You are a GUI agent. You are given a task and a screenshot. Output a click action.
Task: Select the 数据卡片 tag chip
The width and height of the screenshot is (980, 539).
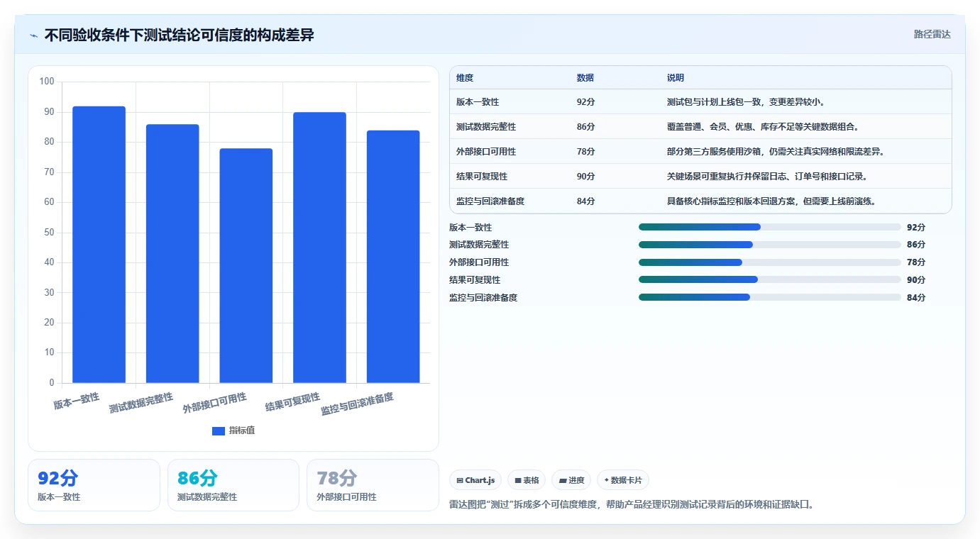[623, 480]
